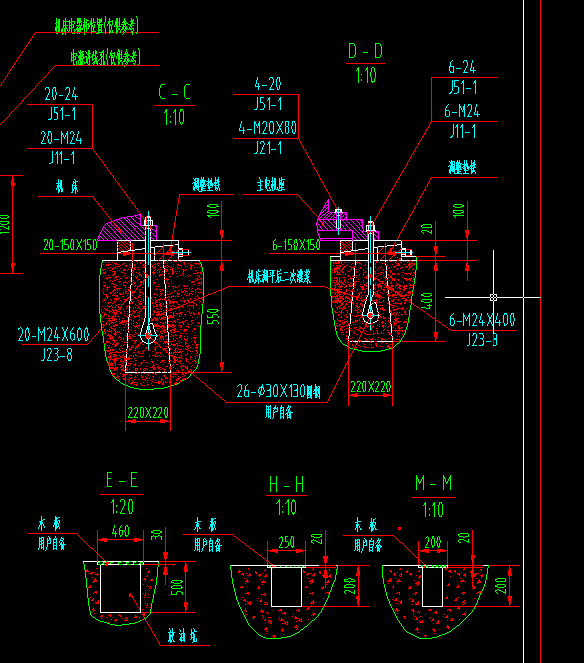Select the '木板' label in section E-E

point(49,524)
